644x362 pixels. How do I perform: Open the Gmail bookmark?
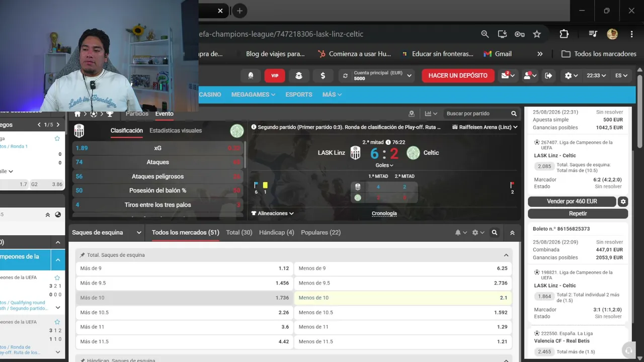point(498,54)
